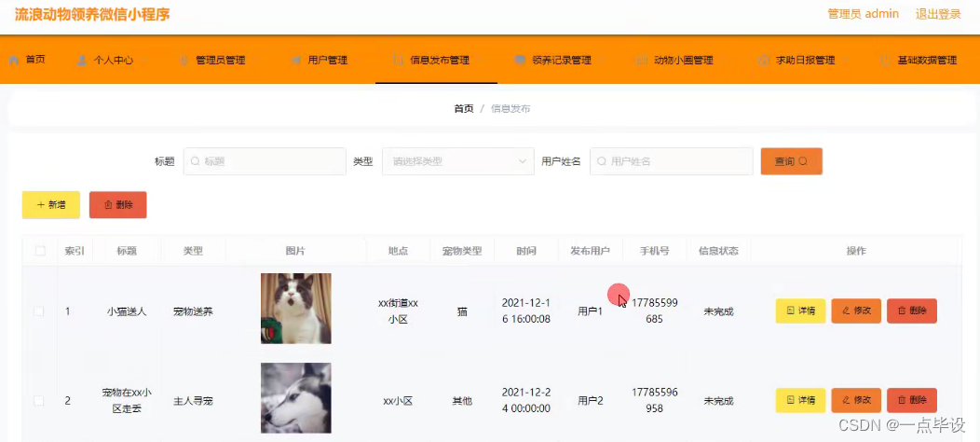Click 删除 for 宠物在xx小区走丢 row
This screenshot has height=442, width=980.
(912, 401)
